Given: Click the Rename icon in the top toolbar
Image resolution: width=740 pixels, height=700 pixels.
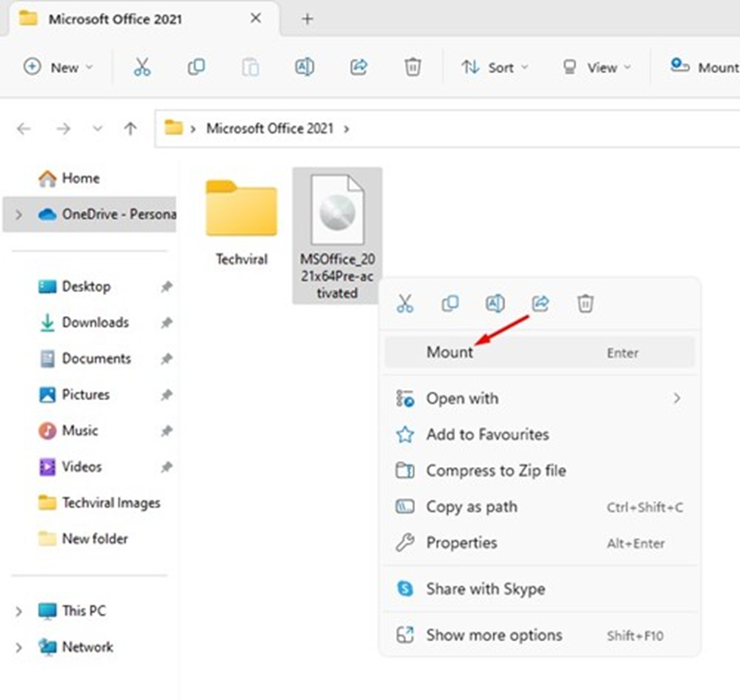Looking at the screenshot, I should pos(304,67).
